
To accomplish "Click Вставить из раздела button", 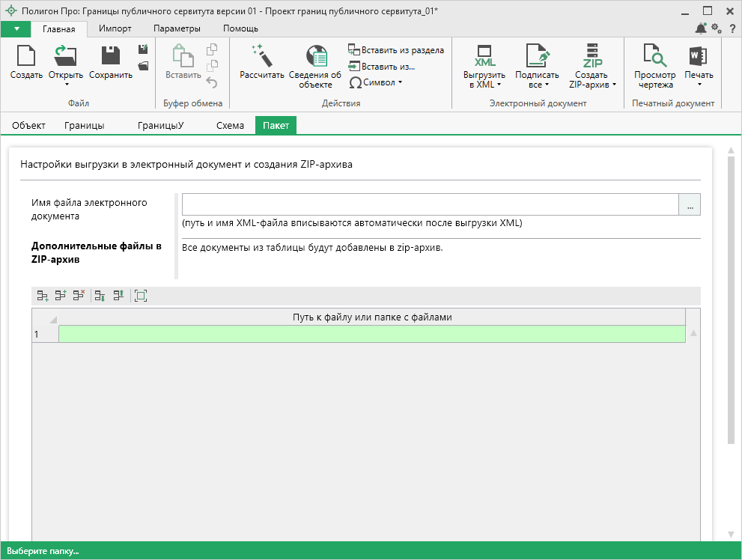I will click(396, 50).
